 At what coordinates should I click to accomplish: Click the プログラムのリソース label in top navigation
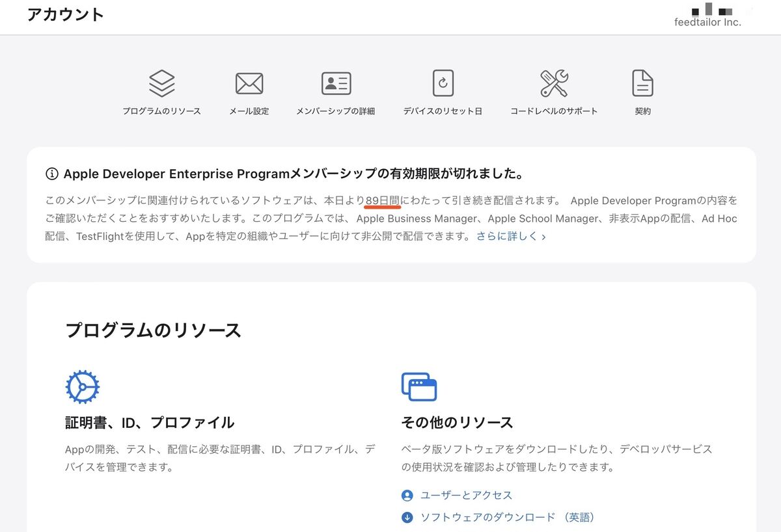(162, 111)
